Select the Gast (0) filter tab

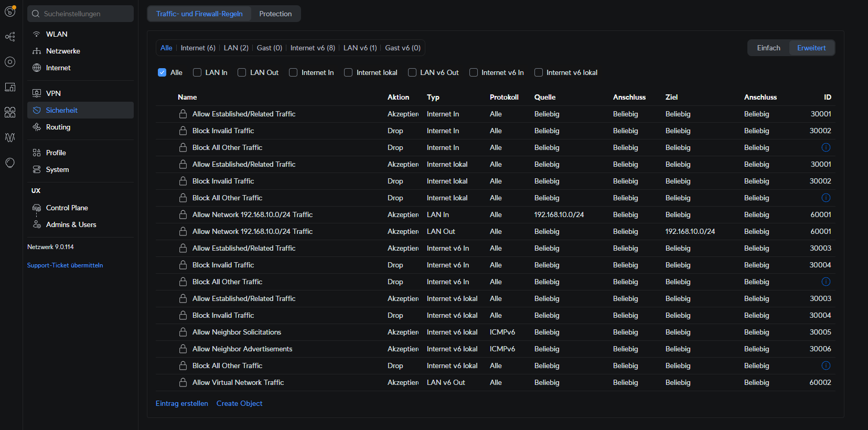pyautogui.click(x=270, y=48)
